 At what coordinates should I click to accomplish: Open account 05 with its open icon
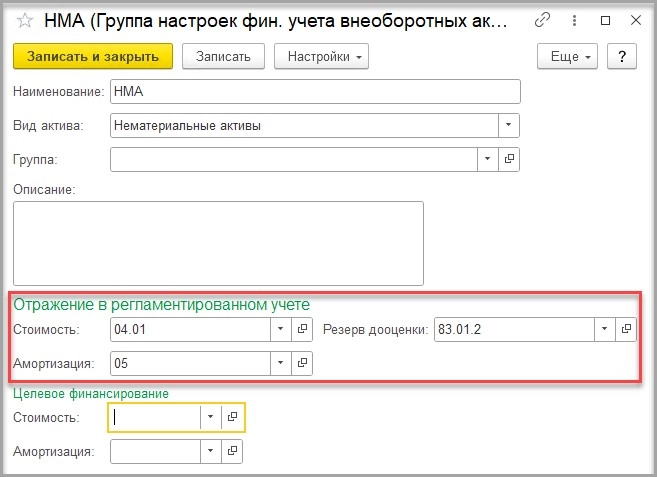pos(302,363)
